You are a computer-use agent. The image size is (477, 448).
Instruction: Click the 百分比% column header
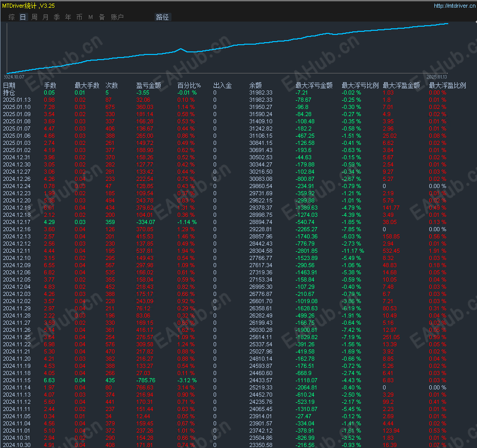tap(189, 85)
